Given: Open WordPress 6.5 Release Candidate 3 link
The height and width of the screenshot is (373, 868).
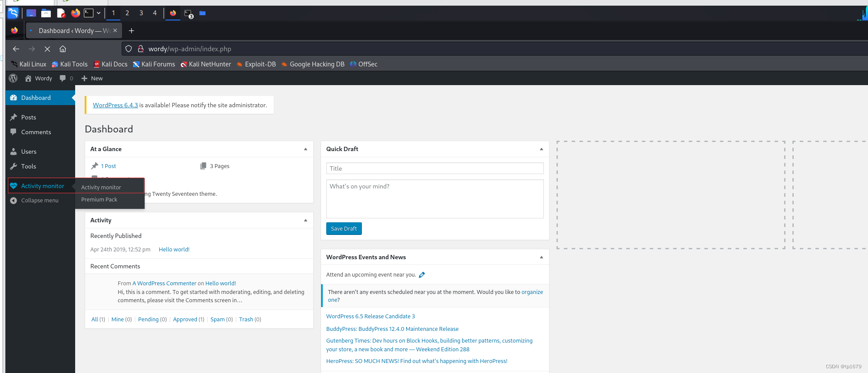Looking at the screenshot, I should point(371,317).
